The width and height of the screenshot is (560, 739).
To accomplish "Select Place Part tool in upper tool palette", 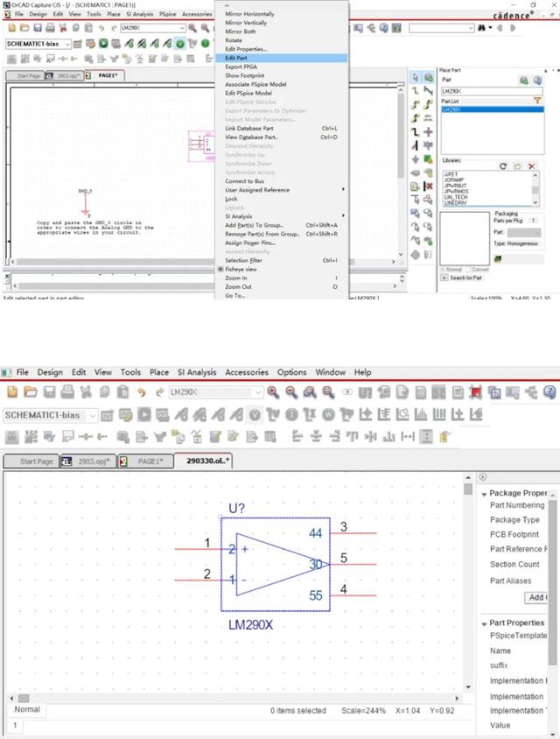I will [x=428, y=77].
